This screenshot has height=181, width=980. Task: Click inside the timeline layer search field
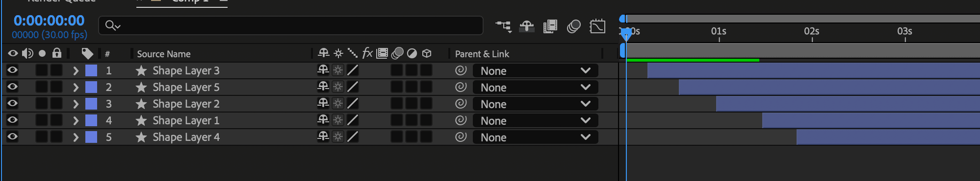pos(291,25)
